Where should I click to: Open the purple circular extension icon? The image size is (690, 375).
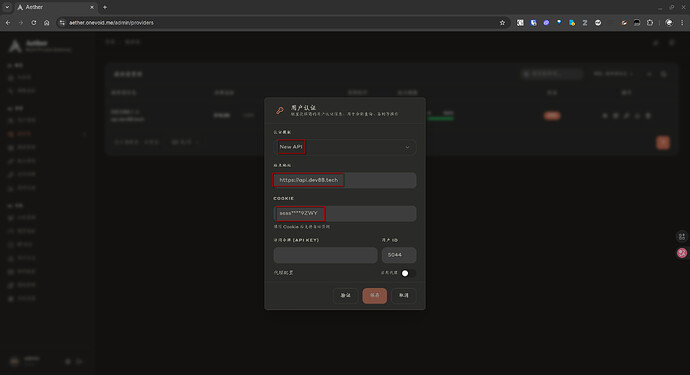(546, 22)
